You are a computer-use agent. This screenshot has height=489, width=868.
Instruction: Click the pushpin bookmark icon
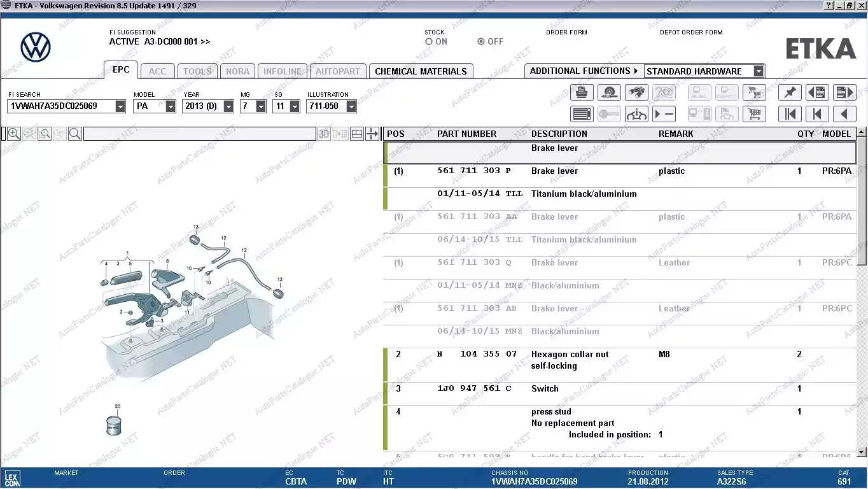click(790, 92)
